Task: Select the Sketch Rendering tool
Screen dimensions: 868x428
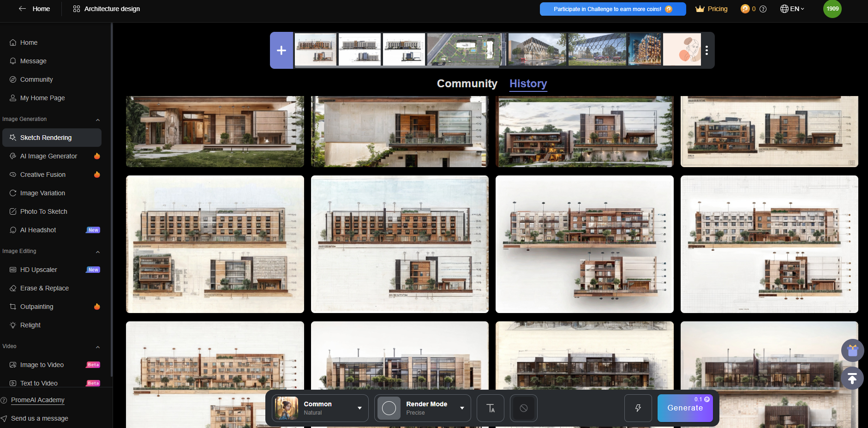Action: (46, 137)
